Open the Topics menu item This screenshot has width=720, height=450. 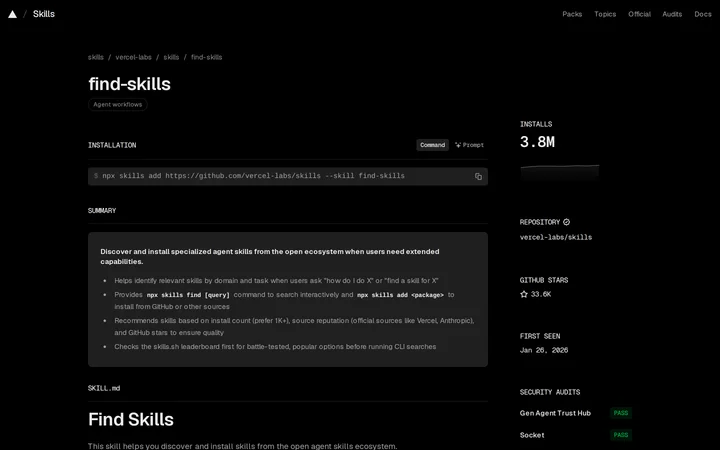point(605,14)
